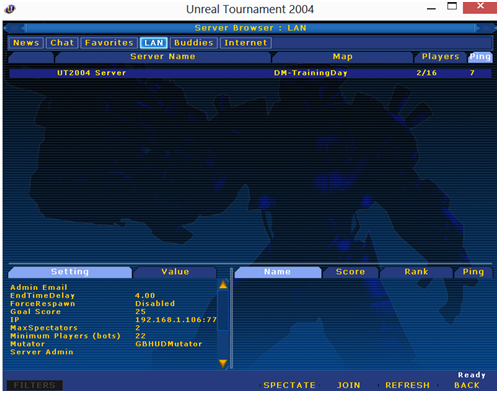Click the scroll down arrow in settings list
499x393 pixels.
(223, 363)
